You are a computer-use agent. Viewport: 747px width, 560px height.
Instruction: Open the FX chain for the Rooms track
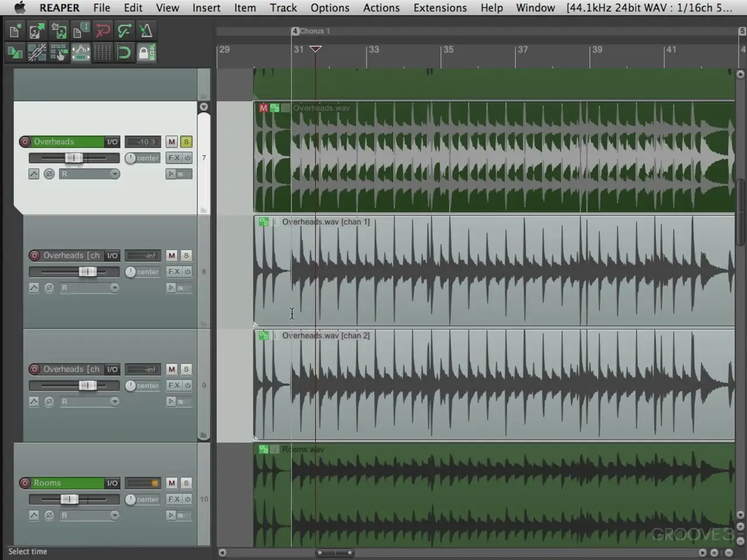click(x=174, y=499)
